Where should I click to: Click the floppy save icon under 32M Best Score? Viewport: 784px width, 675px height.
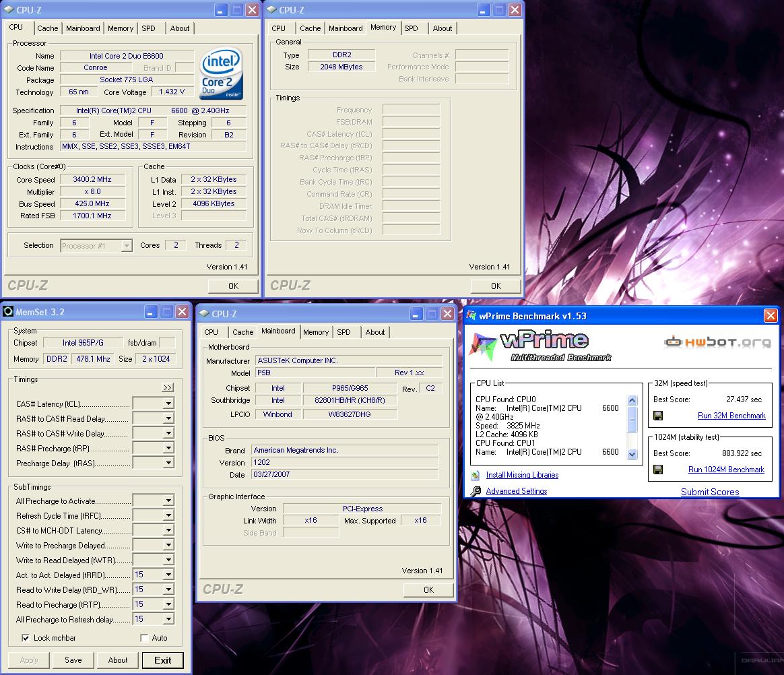[658, 416]
